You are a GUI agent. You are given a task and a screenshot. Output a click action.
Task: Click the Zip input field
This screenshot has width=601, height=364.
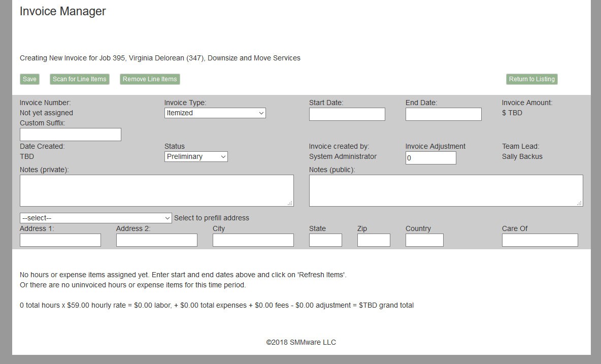[374, 240]
